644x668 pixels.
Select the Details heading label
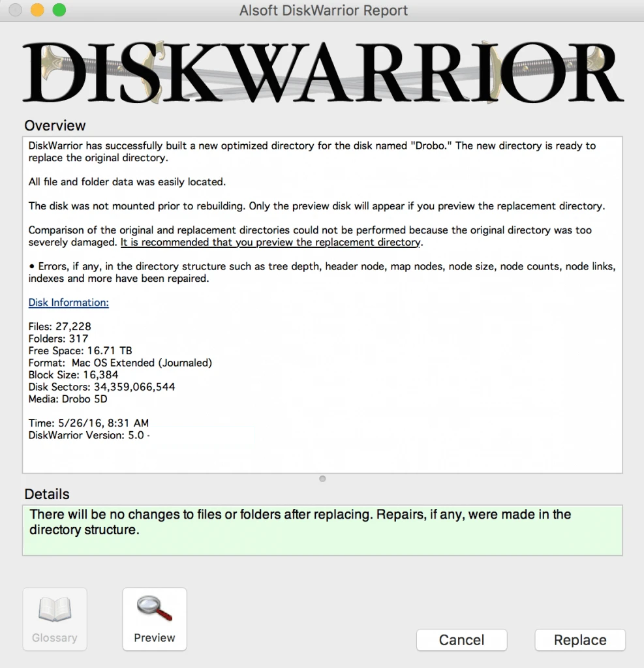coord(47,494)
